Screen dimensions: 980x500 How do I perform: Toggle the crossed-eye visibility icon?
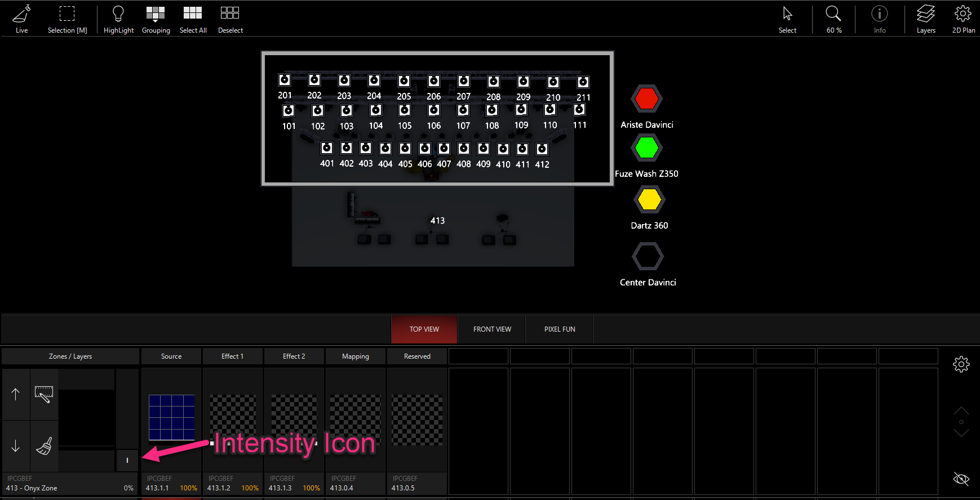[961, 479]
